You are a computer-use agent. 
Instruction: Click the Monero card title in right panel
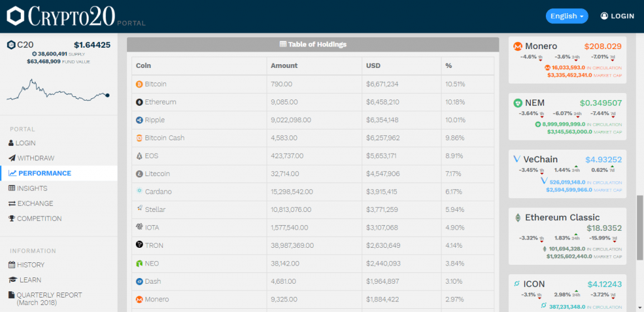click(x=541, y=47)
